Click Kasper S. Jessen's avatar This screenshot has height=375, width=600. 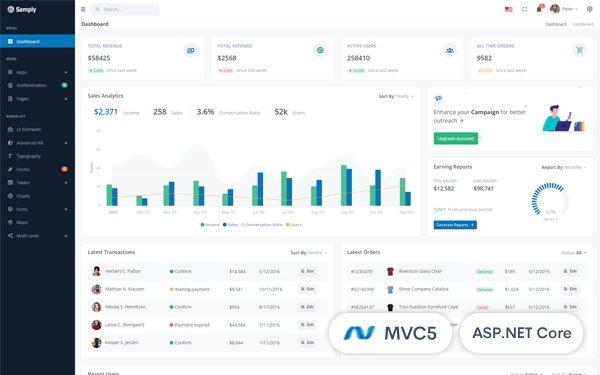pos(96,342)
